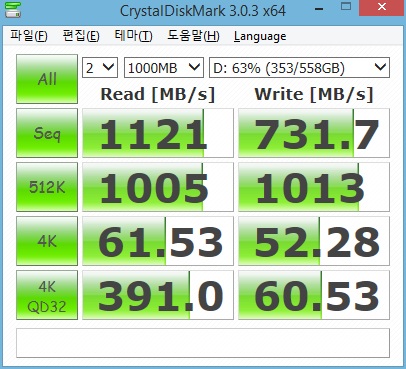This screenshot has width=406, height=369.
Task: Run all benchmarks with All button
Action: coord(47,79)
